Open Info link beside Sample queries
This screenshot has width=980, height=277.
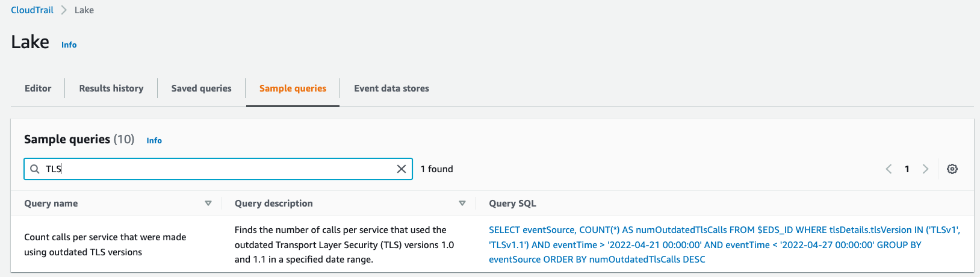click(x=154, y=140)
